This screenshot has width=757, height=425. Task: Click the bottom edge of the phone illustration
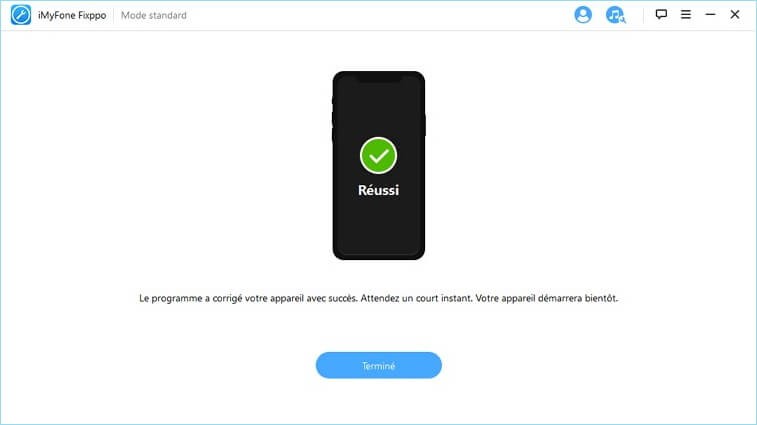point(378,257)
